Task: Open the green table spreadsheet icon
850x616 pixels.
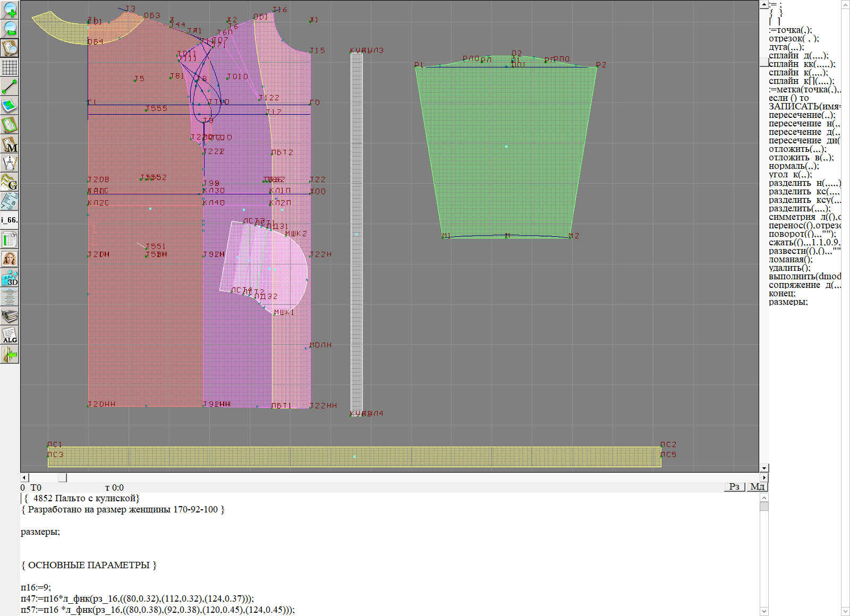Action: (10, 239)
